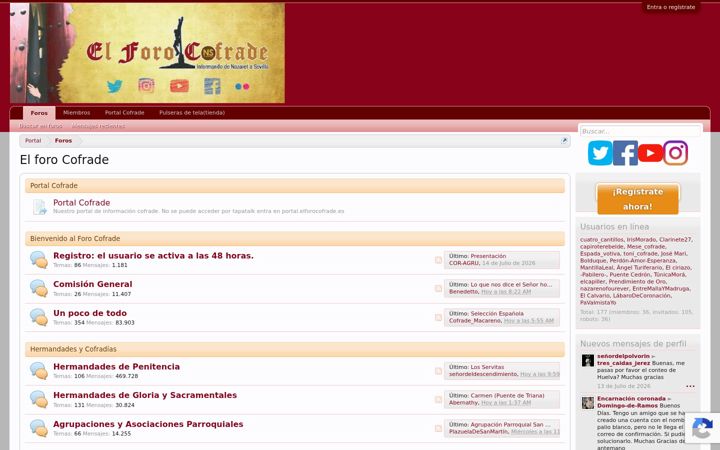Click the RSS icon for Hermandades de Gloria
The height and width of the screenshot is (450, 720).
coord(439,399)
